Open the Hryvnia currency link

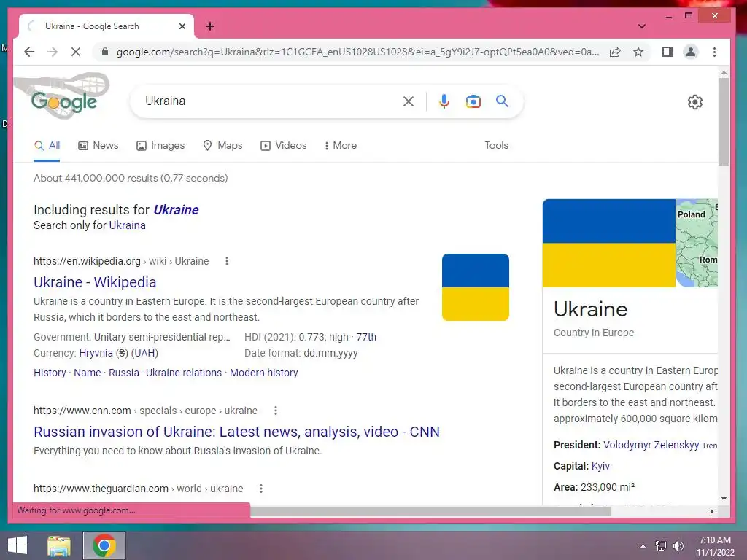[x=96, y=354]
